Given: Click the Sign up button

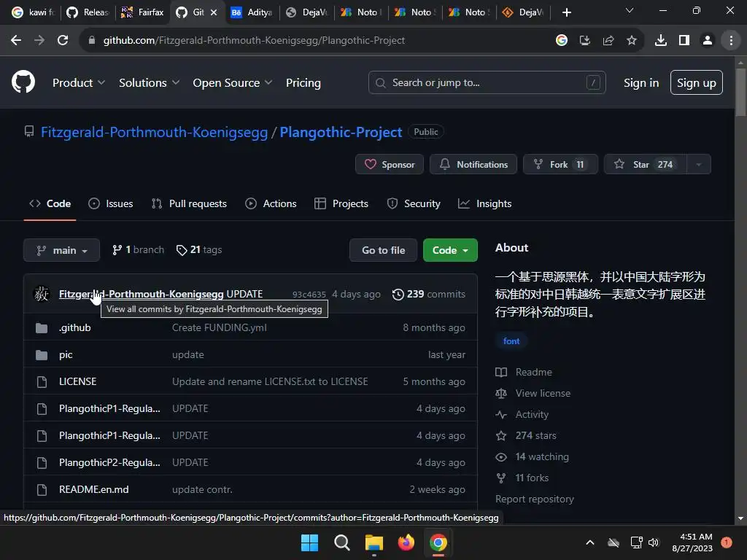Looking at the screenshot, I should [696, 82].
